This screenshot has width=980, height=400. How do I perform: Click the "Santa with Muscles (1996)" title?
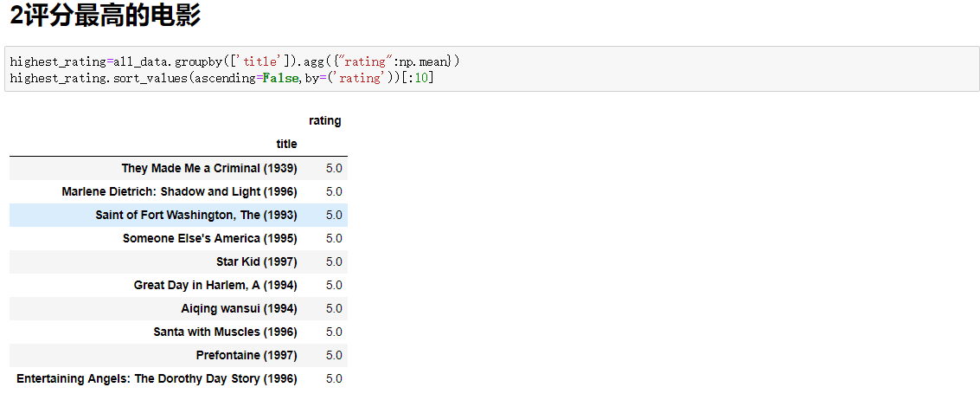click(225, 332)
